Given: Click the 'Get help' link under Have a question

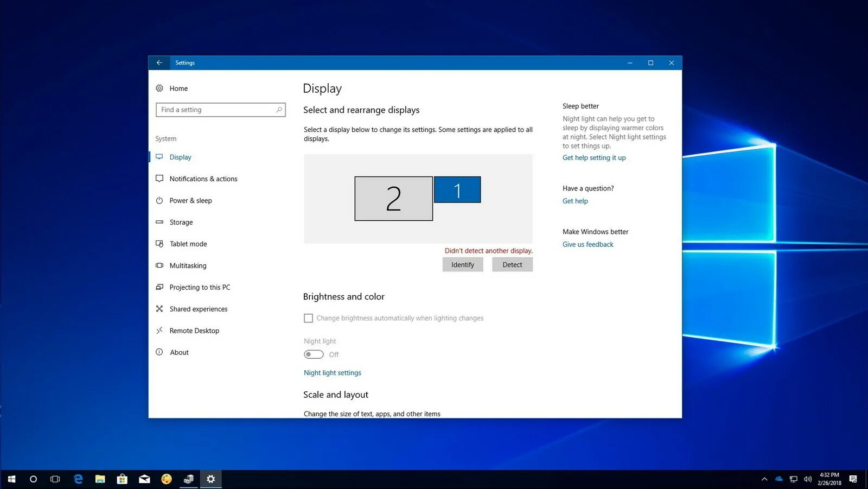Looking at the screenshot, I should 575,201.
